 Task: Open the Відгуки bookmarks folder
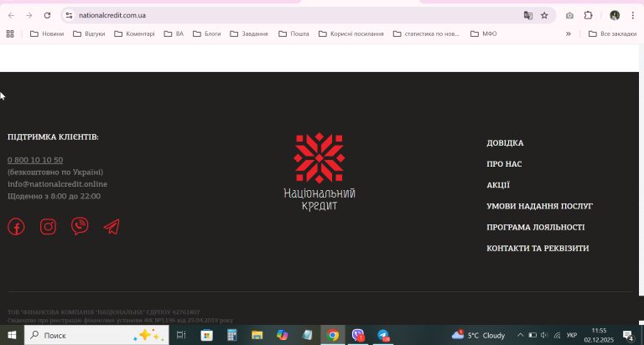click(89, 33)
